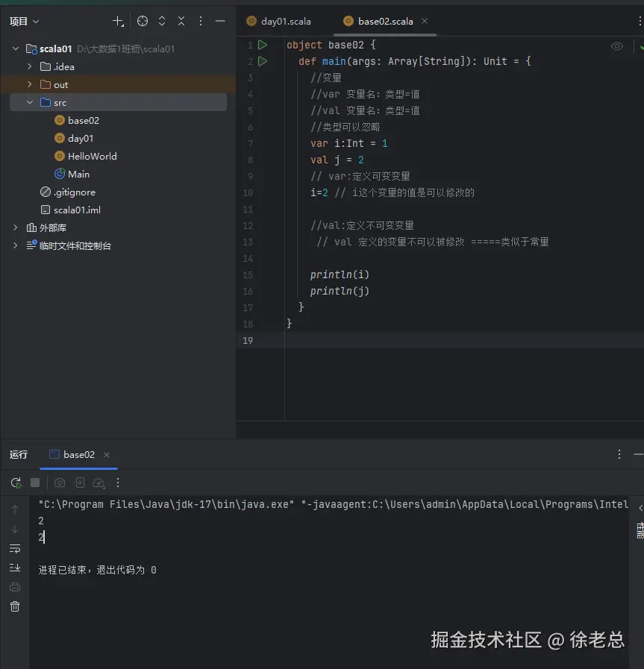Viewport: 644px width, 669px height.
Task: Open project panel options three-dot menu
Action: tap(201, 21)
